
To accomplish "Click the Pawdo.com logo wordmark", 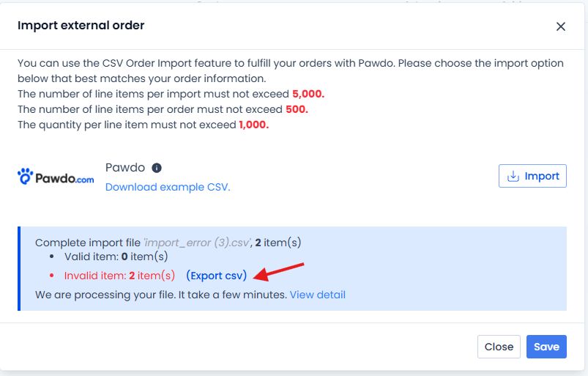I will (x=64, y=179).
